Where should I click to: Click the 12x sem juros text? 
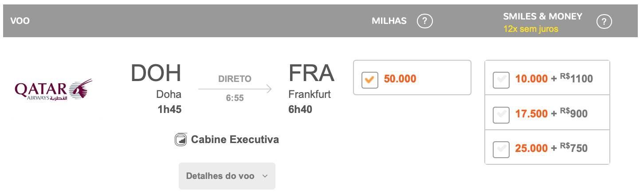(531, 29)
